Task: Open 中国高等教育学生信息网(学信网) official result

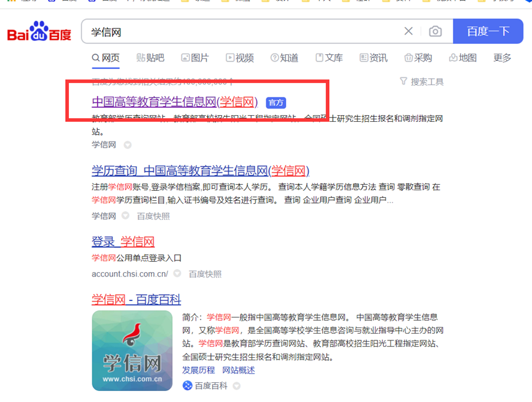Action: click(175, 102)
